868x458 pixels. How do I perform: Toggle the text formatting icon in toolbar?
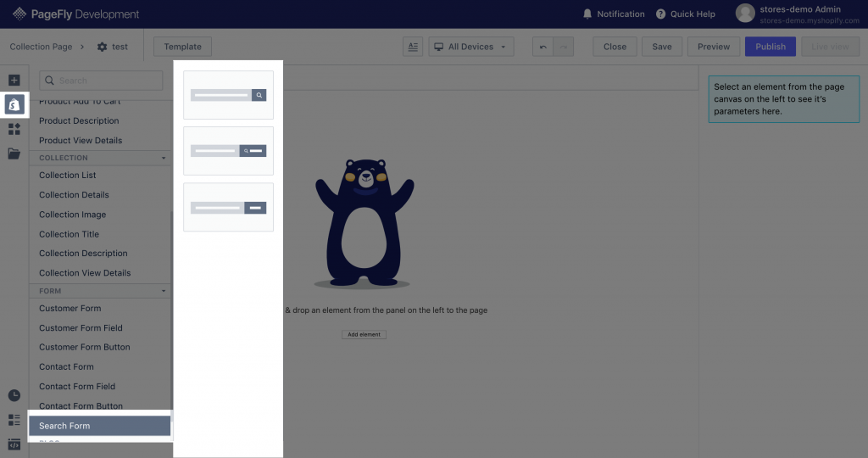click(413, 47)
